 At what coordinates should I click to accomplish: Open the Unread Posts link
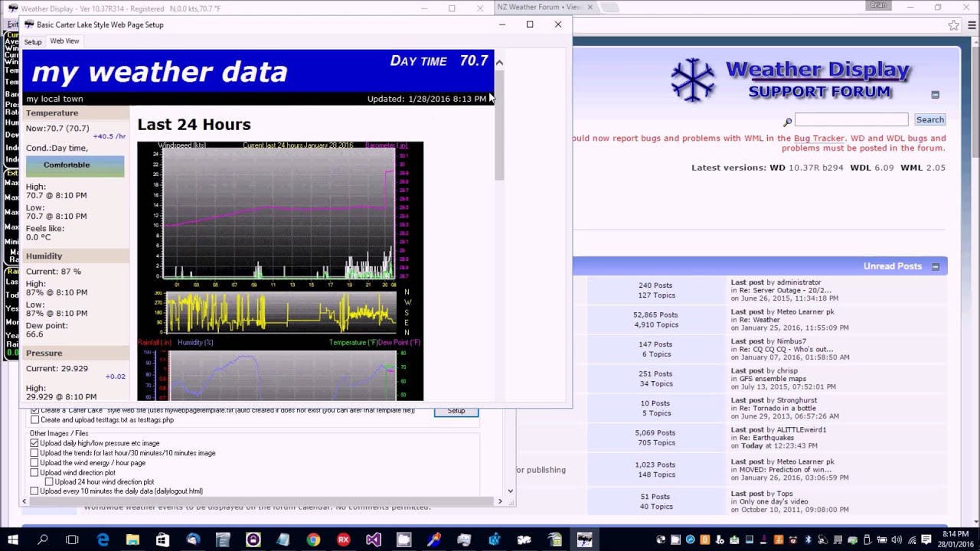[893, 266]
